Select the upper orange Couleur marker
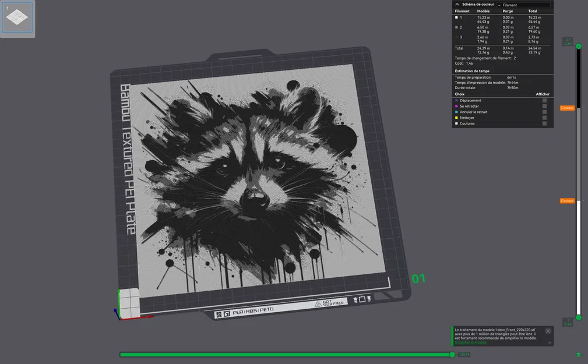Viewport: 588px width, 364px height. 566,108
